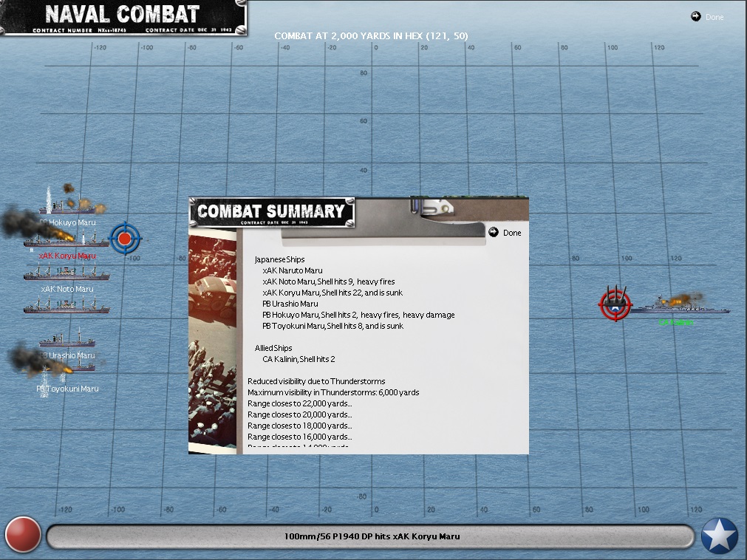Click 'Range closes to 18,000 yards...' line

300,426
